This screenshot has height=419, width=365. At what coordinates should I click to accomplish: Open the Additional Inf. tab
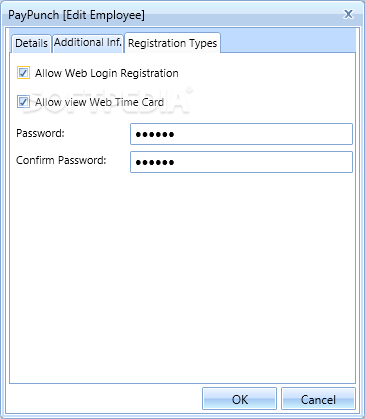(88, 43)
